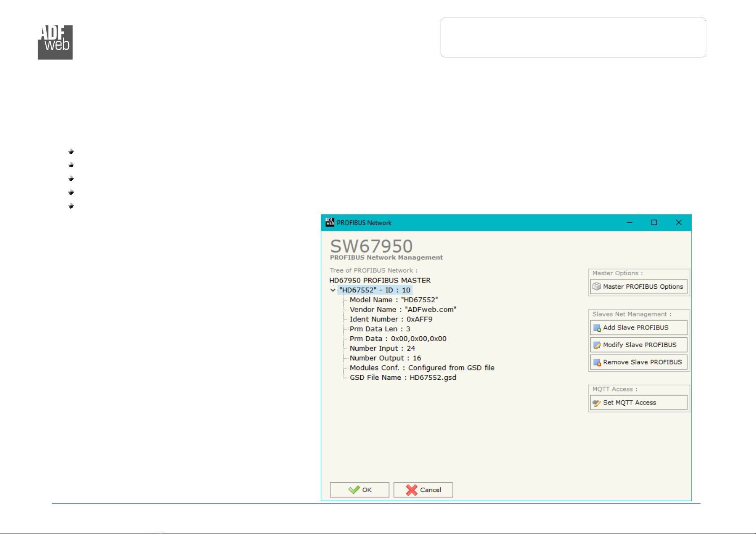
Task: Minimize the PROFIBUS Network window
Action: (x=629, y=222)
